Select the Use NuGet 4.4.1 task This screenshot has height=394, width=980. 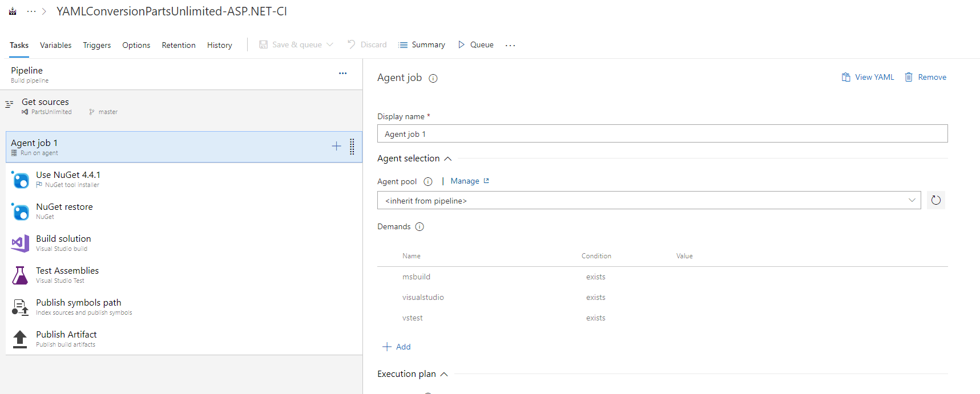(184, 179)
